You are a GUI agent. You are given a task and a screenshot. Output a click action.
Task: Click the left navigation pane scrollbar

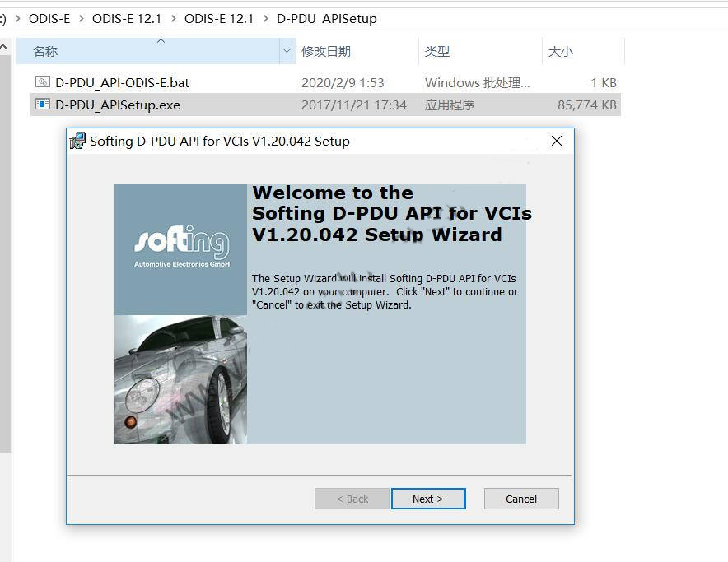click(4, 247)
